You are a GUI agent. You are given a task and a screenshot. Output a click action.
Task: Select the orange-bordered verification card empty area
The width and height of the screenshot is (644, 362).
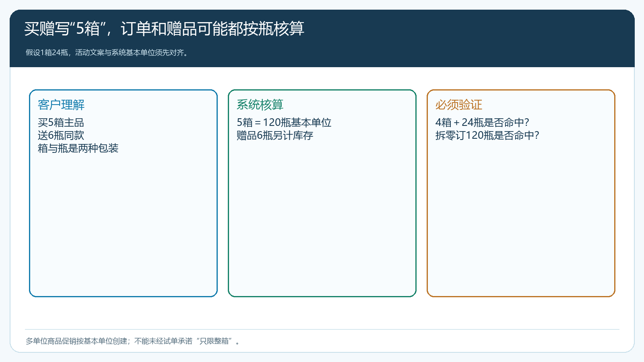coord(521,221)
